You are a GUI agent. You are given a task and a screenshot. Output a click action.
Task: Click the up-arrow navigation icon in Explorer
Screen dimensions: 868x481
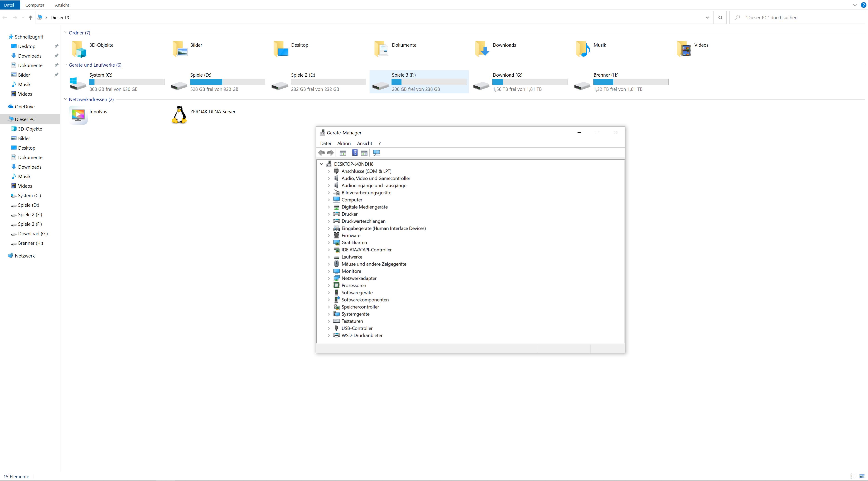pyautogui.click(x=30, y=17)
